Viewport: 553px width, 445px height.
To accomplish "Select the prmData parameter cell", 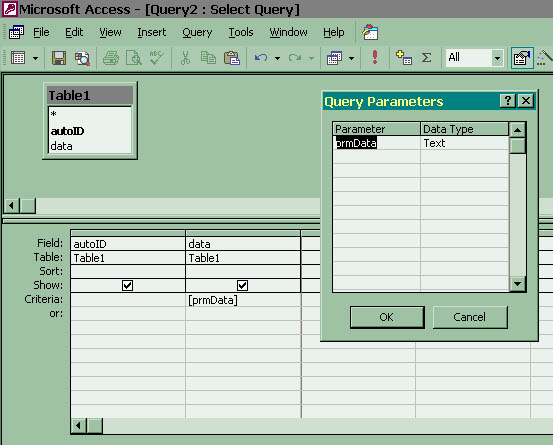I will [x=376, y=143].
